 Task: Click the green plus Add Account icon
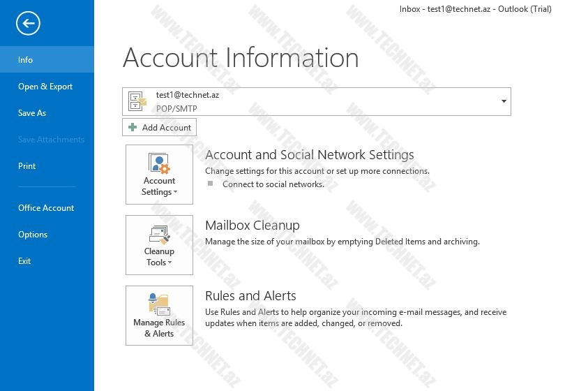(x=133, y=128)
